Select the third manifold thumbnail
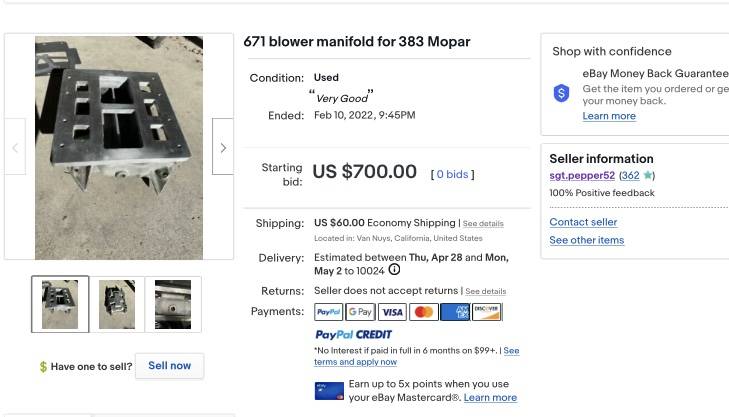 [x=173, y=304]
